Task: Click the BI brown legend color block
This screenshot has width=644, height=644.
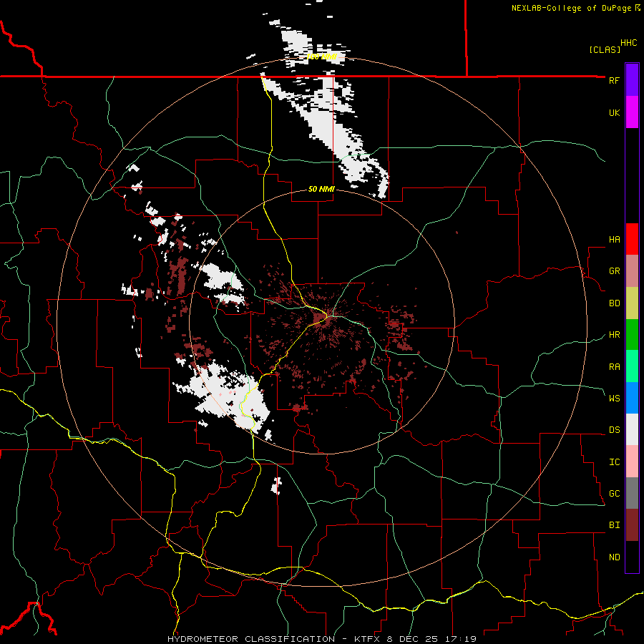Action: click(x=632, y=525)
